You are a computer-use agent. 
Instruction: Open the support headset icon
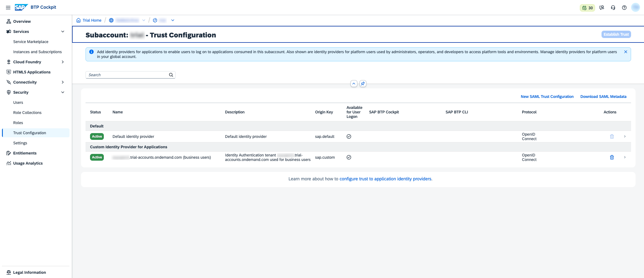point(613,8)
